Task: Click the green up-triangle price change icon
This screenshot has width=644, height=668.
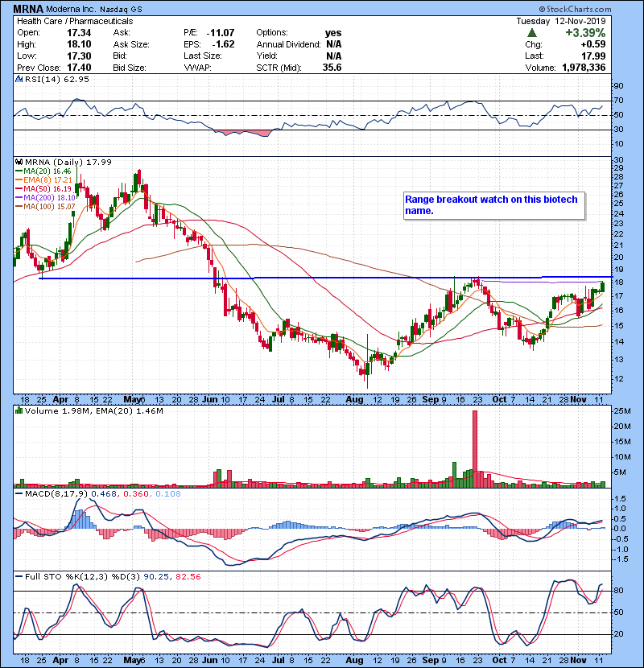Action: point(531,33)
